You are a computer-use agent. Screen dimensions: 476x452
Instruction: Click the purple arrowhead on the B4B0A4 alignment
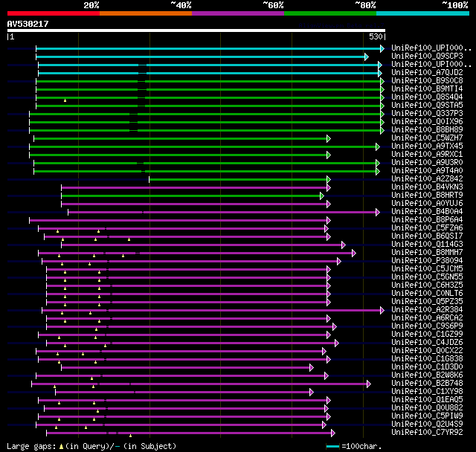tap(378, 213)
